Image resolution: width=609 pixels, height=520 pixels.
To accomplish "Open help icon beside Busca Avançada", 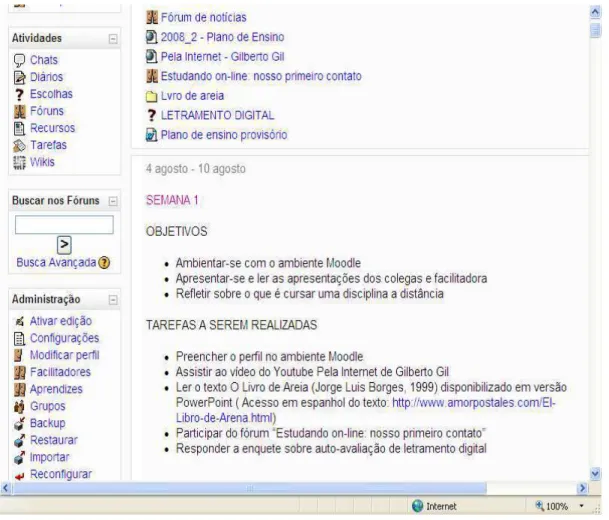I will [x=104, y=263].
